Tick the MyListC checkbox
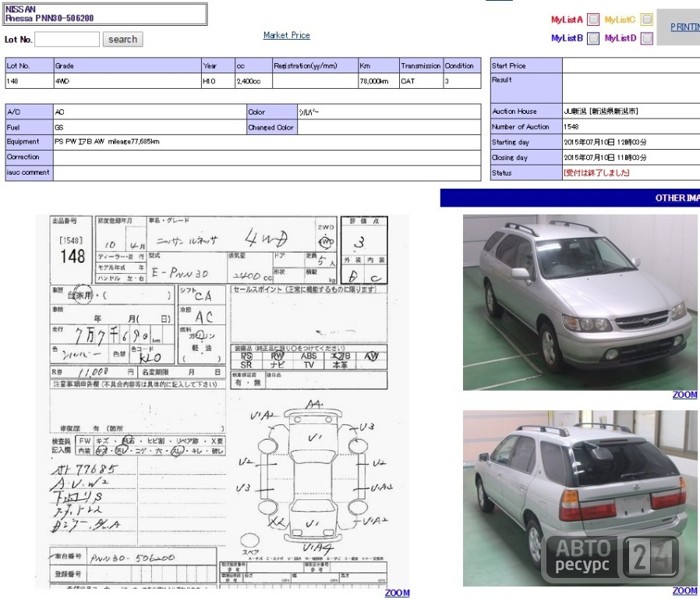 coord(646,19)
